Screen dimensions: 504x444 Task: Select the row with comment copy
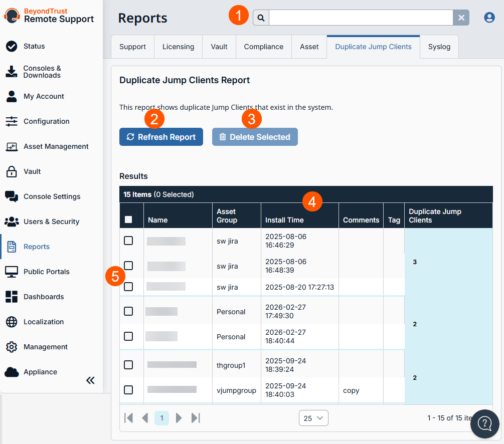128,390
